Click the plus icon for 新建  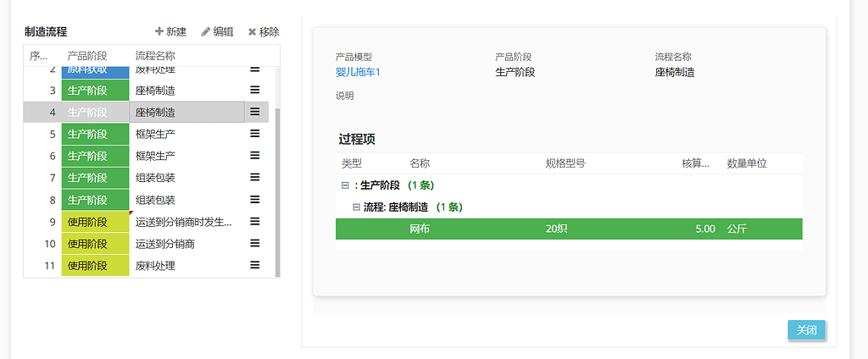pos(159,32)
